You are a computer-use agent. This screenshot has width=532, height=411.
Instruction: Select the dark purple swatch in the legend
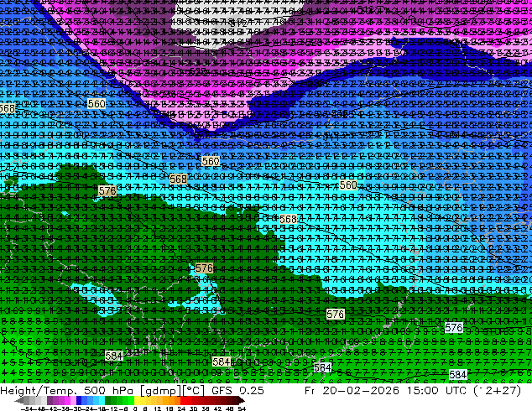(x=50, y=400)
